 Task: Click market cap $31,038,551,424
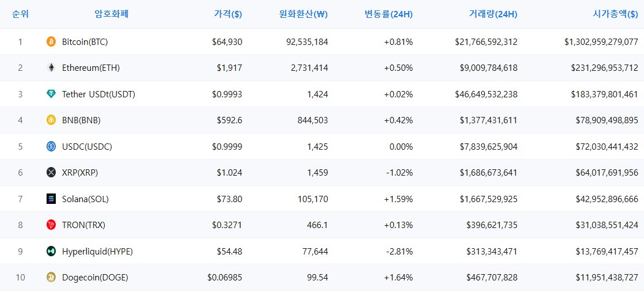click(607, 225)
